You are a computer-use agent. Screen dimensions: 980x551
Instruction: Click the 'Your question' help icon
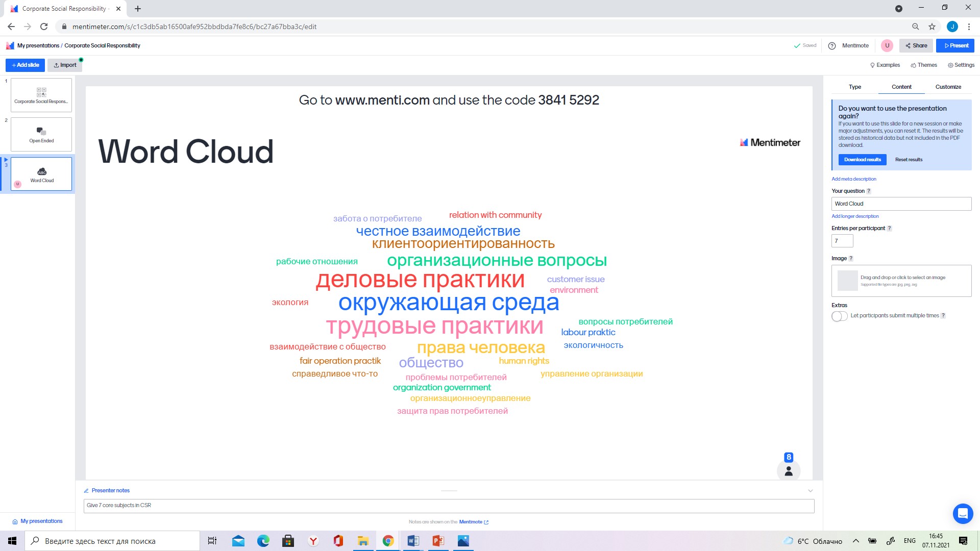[x=869, y=191]
